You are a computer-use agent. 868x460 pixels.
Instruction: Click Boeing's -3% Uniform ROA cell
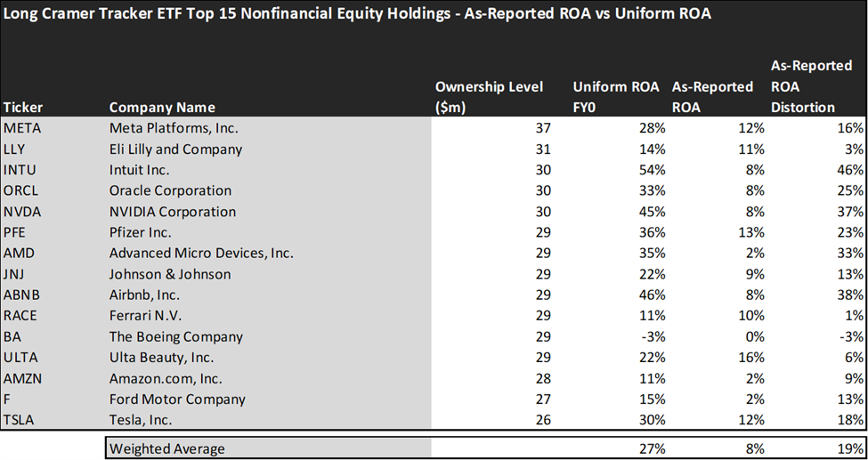[x=653, y=337]
